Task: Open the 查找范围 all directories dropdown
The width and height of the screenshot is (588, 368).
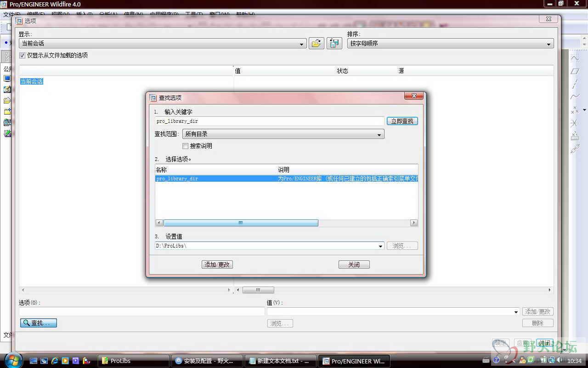Action: pos(283,134)
